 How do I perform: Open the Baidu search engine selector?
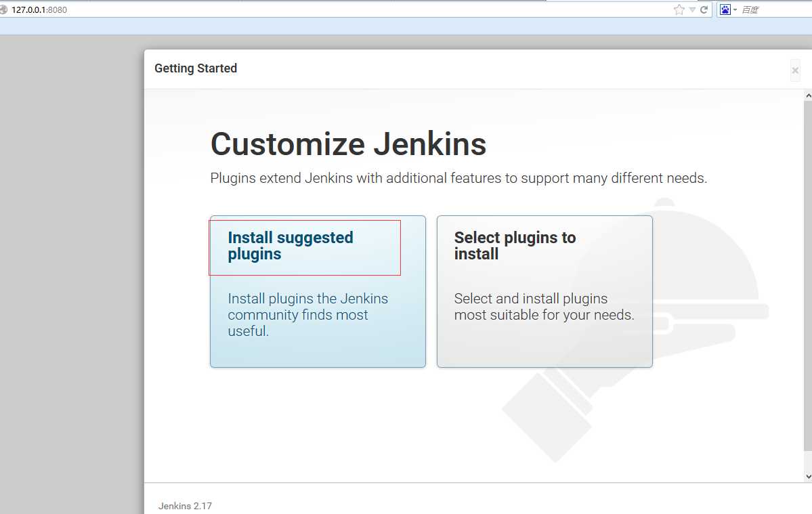pyautogui.click(x=727, y=9)
